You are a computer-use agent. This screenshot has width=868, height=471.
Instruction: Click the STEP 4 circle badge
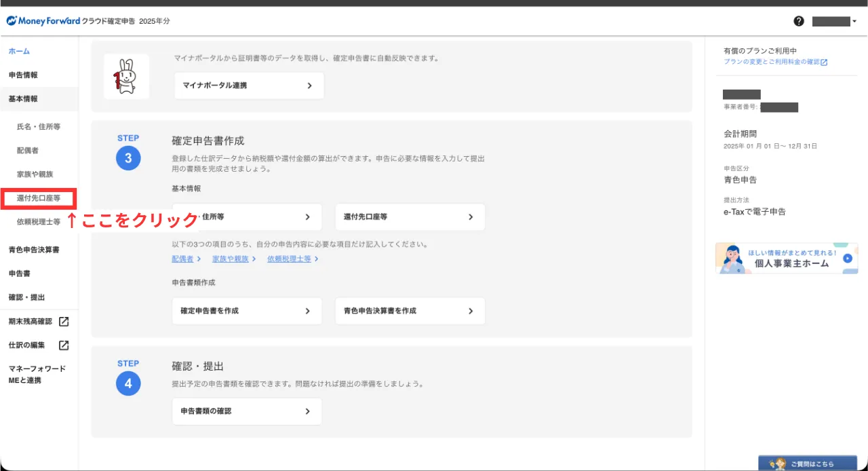(128, 384)
